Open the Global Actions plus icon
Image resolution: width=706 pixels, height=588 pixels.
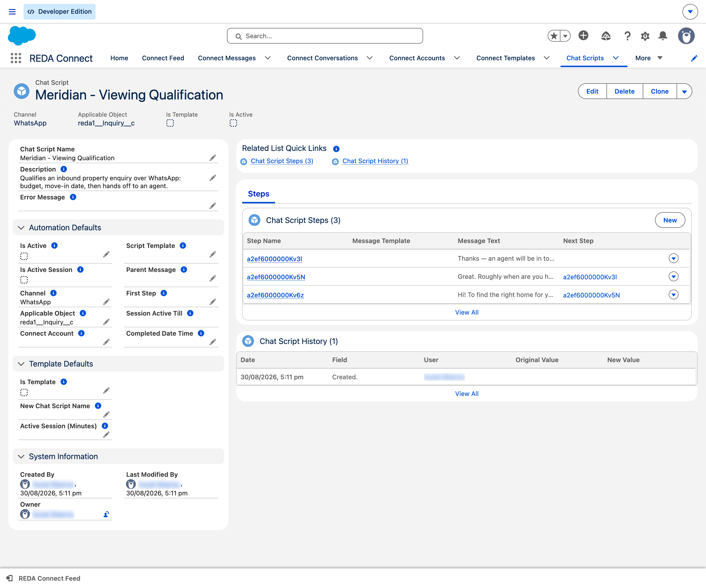pos(583,35)
